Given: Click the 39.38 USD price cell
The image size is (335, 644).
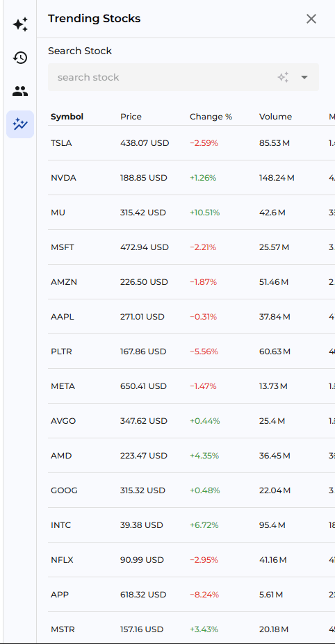Looking at the screenshot, I should (140, 525).
